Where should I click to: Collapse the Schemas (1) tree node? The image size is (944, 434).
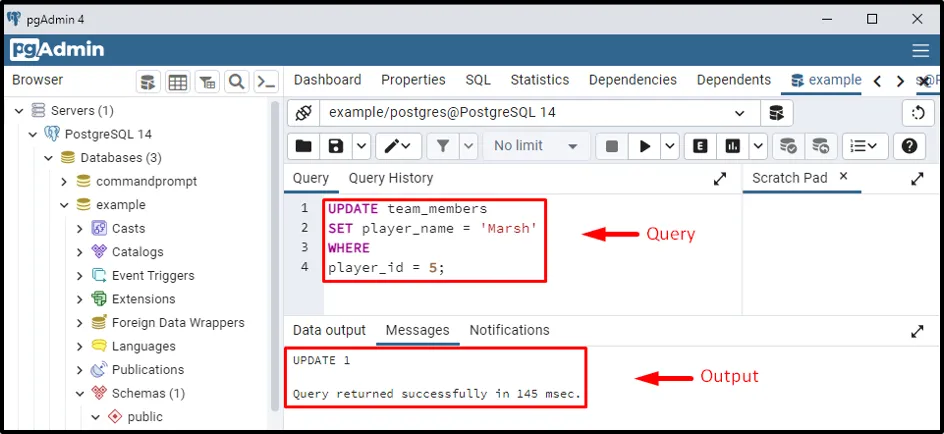click(80, 393)
